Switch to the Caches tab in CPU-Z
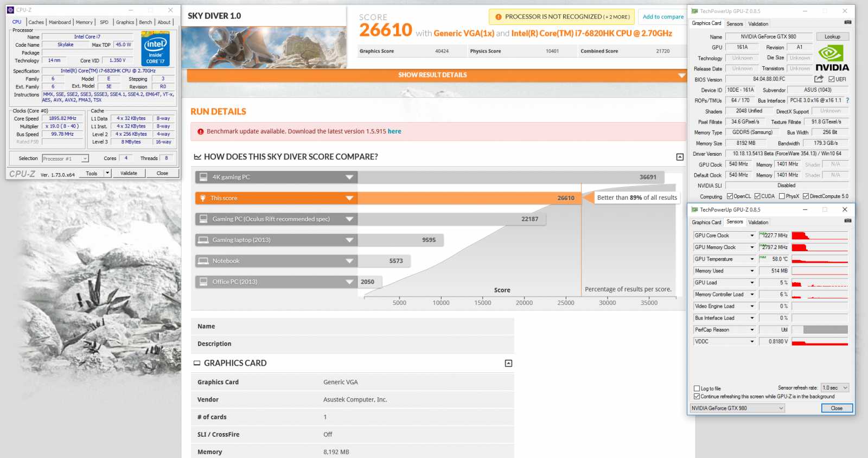The width and height of the screenshot is (868, 458). pyautogui.click(x=36, y=22)
